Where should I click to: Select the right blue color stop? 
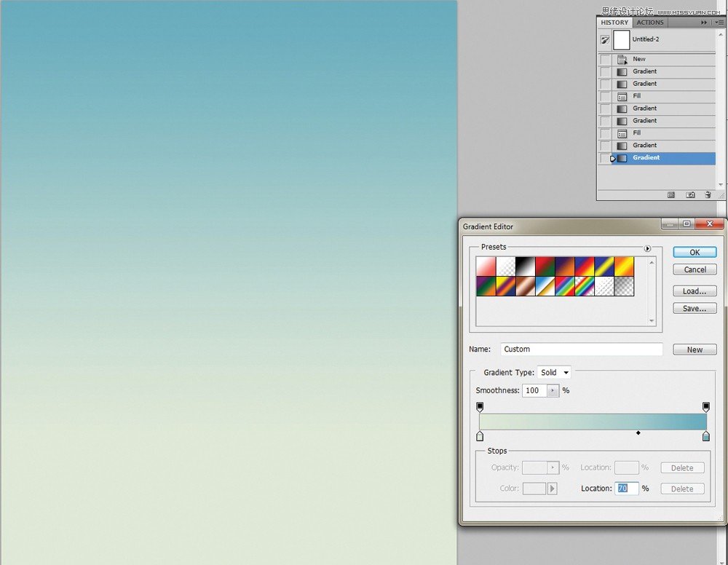705,436
